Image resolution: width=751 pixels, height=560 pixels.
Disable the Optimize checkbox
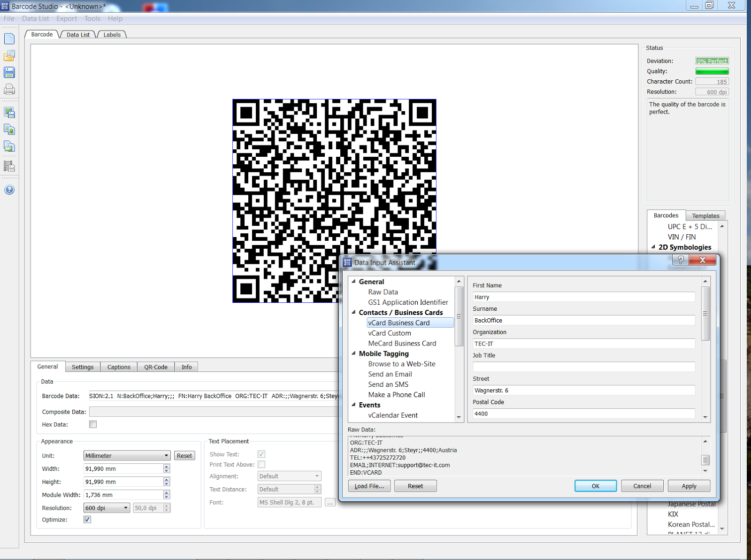pyautogui.click(x=87, y=519)
